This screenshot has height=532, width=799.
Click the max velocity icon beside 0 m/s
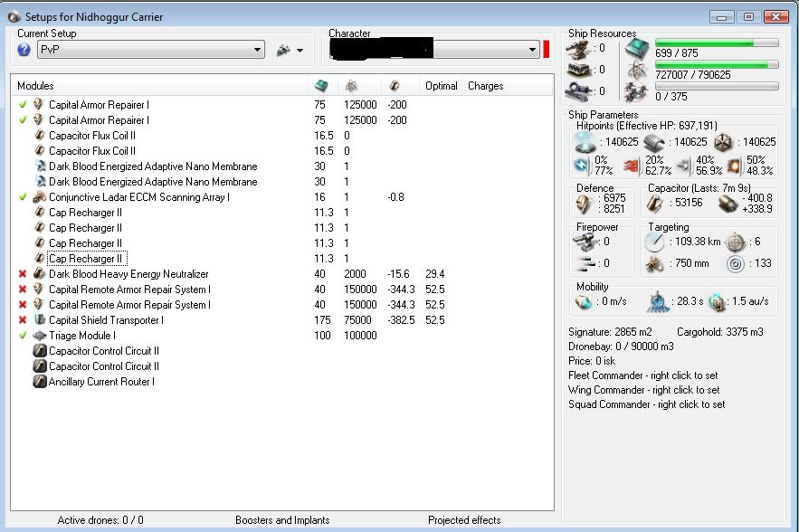[x=583, y=301]
